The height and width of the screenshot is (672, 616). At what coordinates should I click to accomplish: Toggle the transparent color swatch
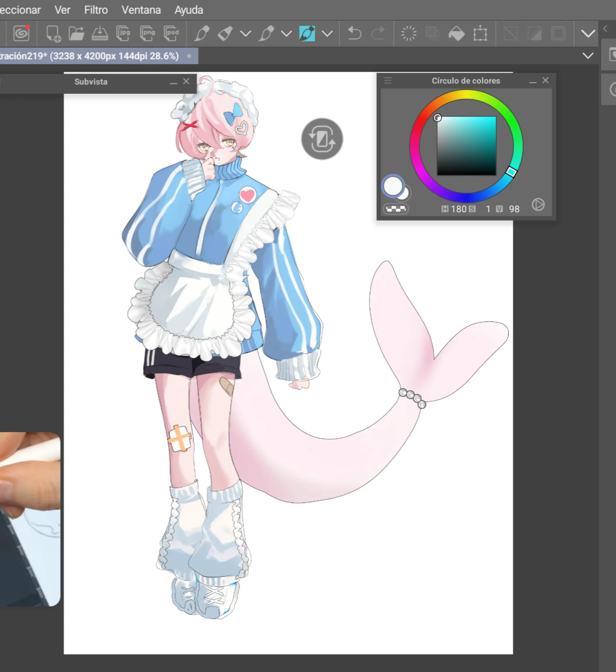coord(396,209)
